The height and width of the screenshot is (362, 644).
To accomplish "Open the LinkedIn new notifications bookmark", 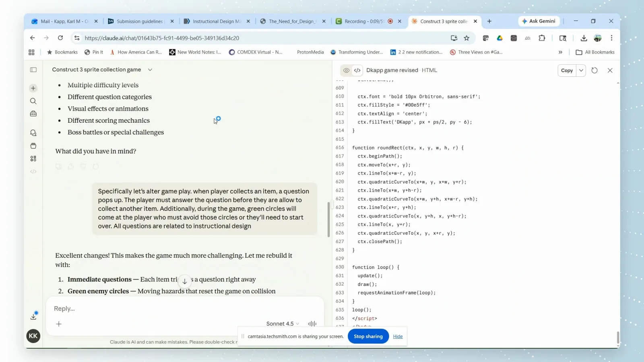I will (416, 52).
